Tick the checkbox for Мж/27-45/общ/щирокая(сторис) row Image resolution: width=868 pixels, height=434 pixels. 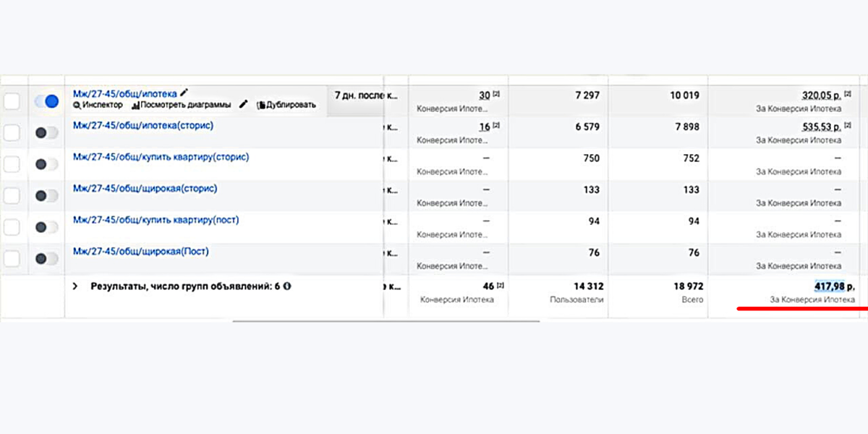[x=12, y=195]
